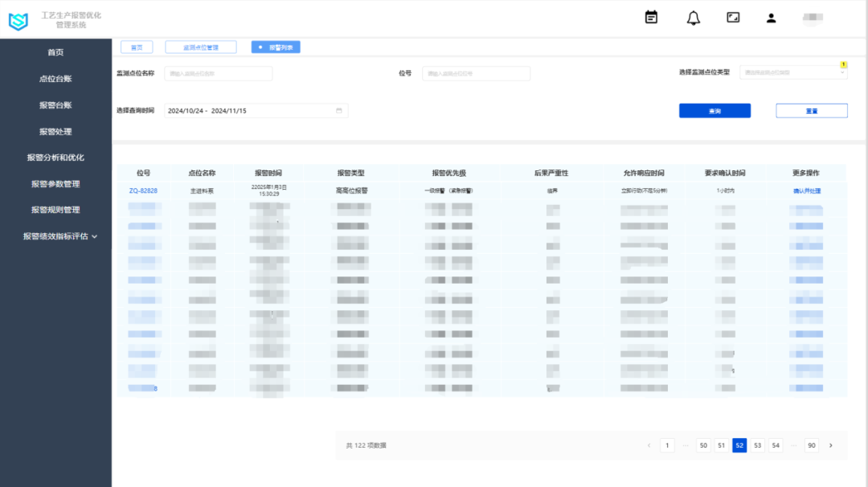Click the 查询 search button
Image resolution: width=868 pixels, height=487 pixels.
(714, 111)
